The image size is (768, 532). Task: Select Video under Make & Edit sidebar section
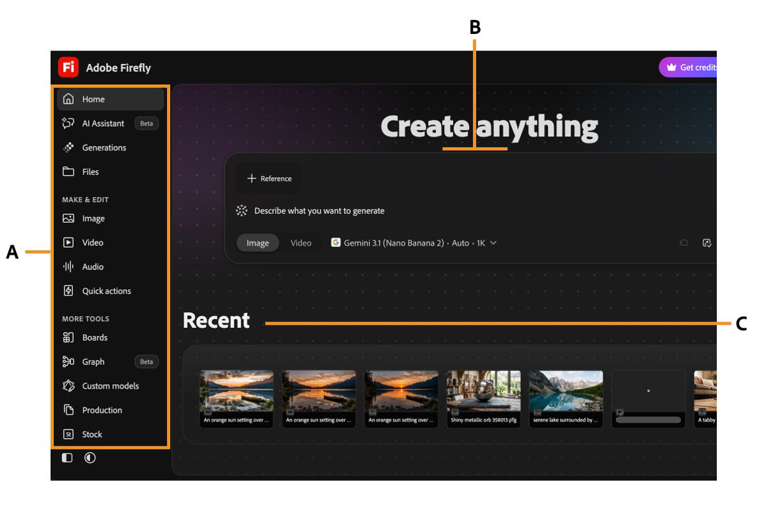110,243
